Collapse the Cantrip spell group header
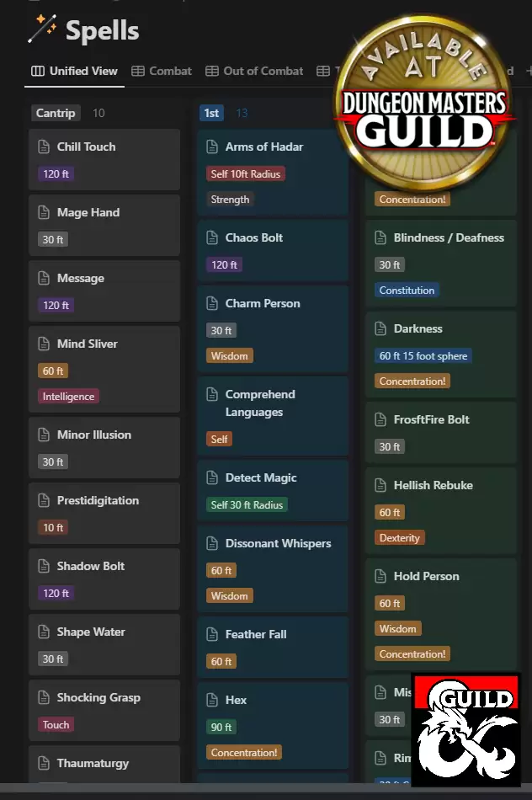532x800 pixels. pos(56,112)
